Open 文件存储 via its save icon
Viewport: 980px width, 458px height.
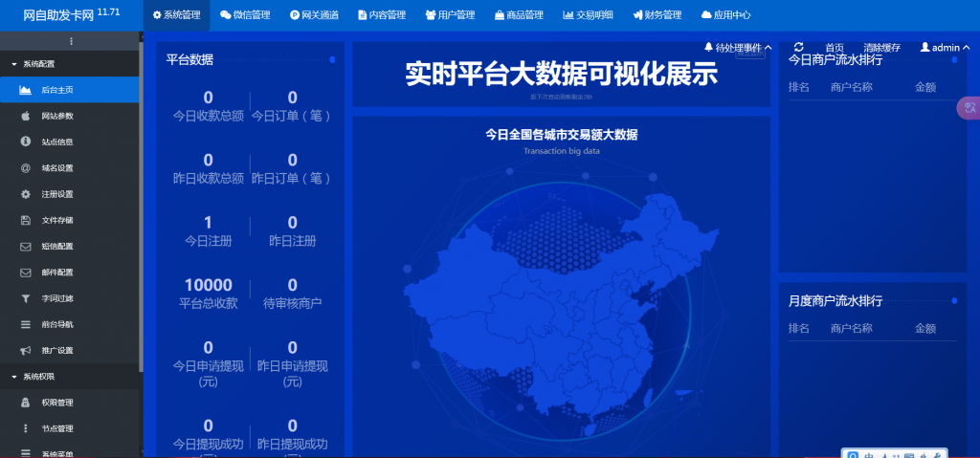[26, 220]
